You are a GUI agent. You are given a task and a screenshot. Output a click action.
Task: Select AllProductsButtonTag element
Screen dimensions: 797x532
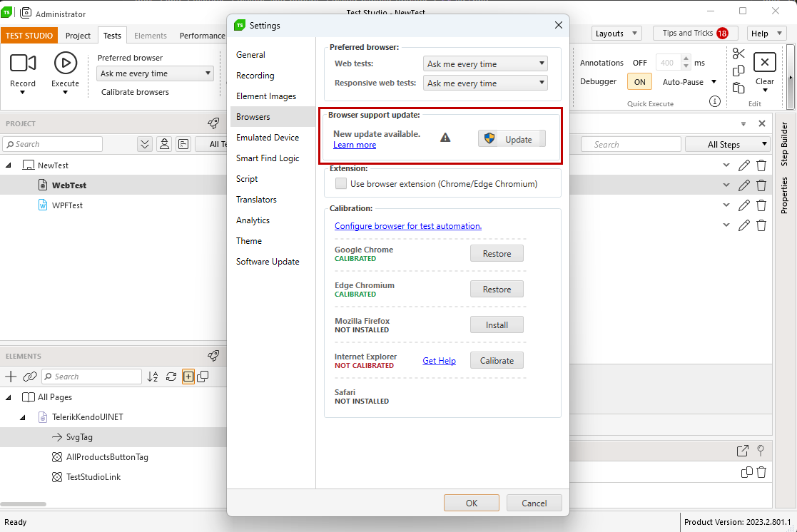(x=107, y=457)
